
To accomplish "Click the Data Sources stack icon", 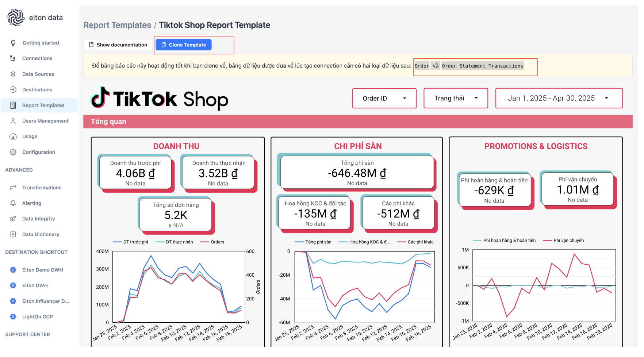I will tap(13, 74).
